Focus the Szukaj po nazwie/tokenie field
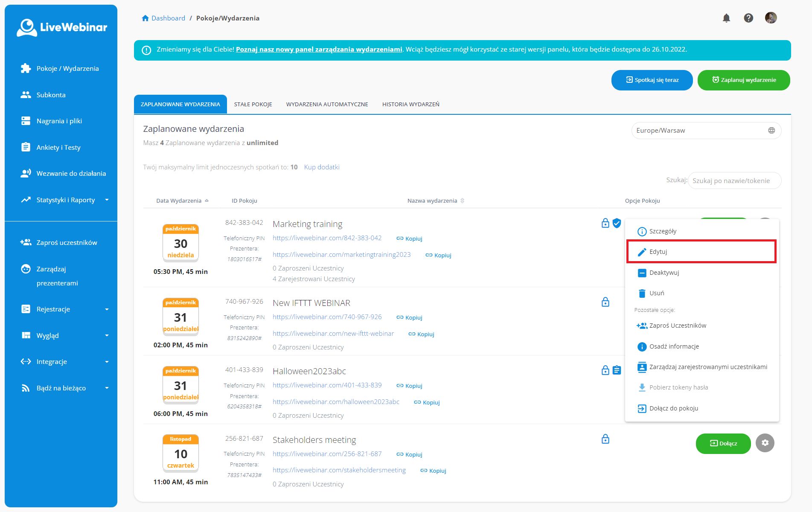The image size is (812, 512). click(x=734, y=181)
